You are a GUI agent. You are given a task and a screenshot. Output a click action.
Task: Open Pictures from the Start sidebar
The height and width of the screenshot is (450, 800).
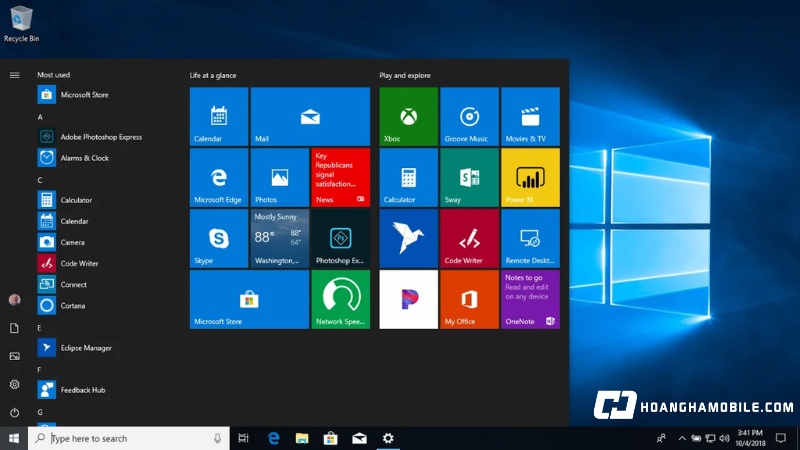[x=14, y=356]
